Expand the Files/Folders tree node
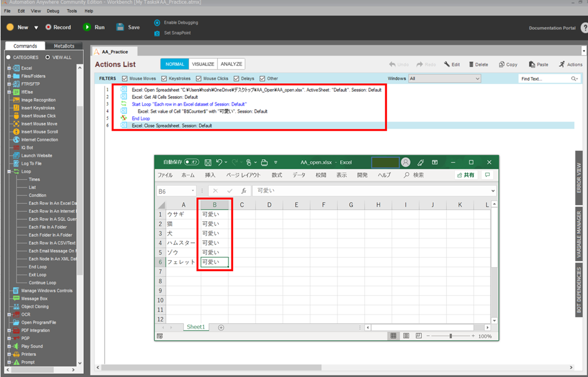 click(x=9, y=76)
